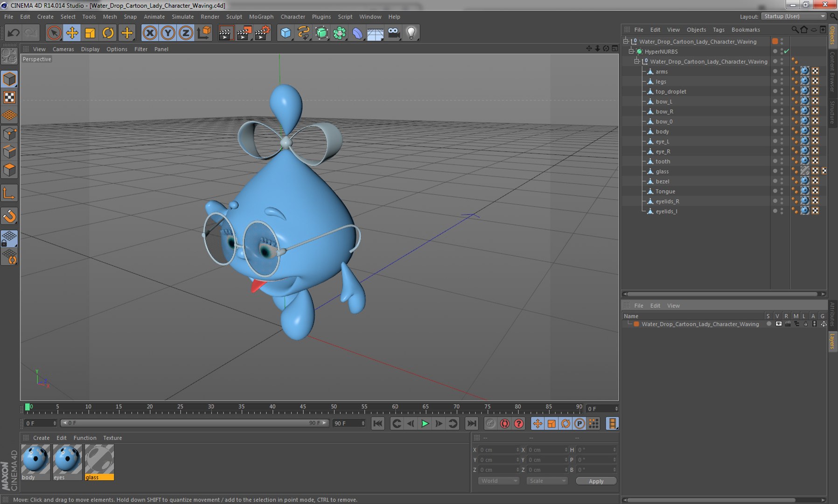Collapse the top Water_Drop_Cartoon_Lady_Character_Waving root node
838x504 pixels.
(626, 42)
